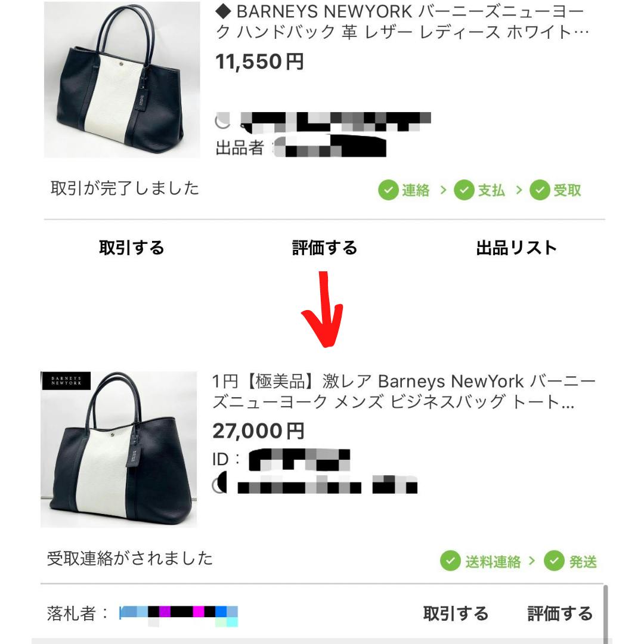
Task: Click the green 連絡 checkmark icon
Action: (388, 190)
